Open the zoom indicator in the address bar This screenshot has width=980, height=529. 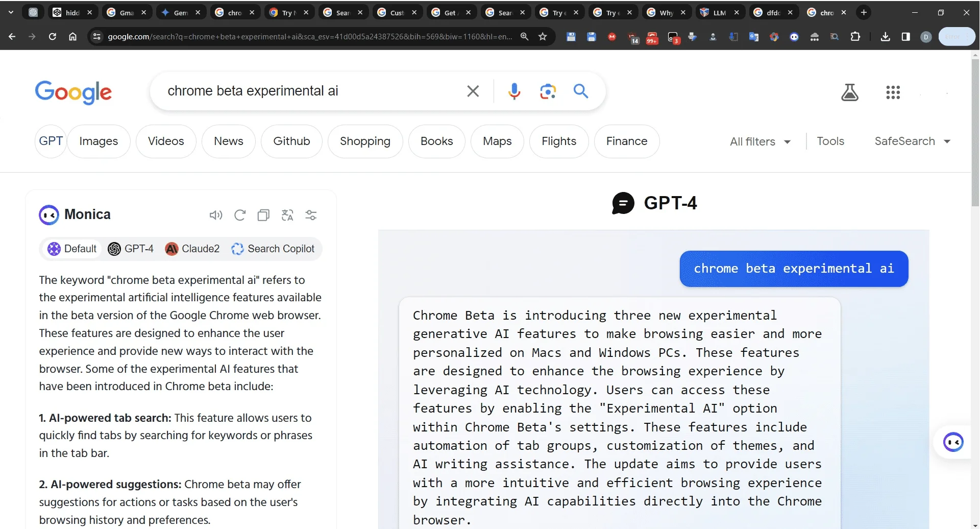pyautogui.click(x=524, y=37)
